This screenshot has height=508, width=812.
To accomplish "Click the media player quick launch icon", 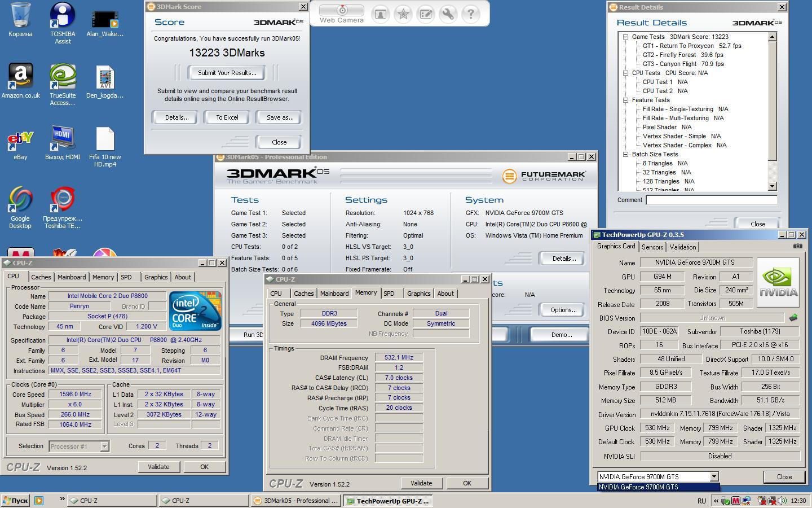I will [39, 500].
